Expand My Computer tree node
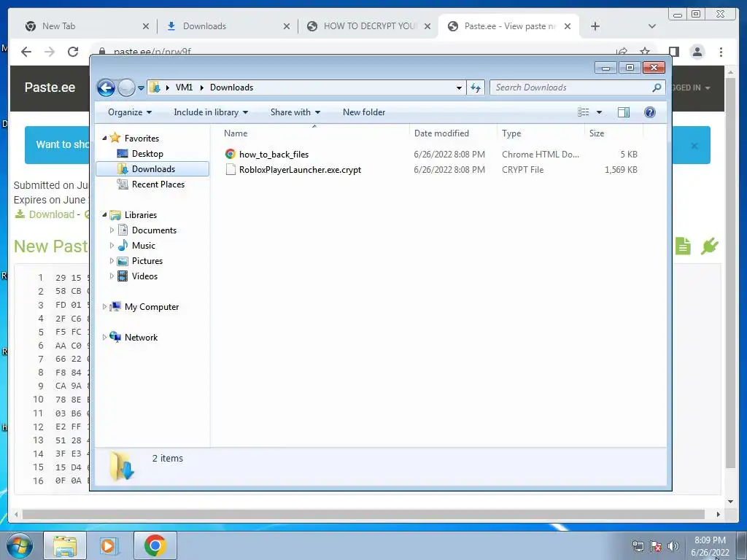Screen dimensions: 747x560 (x=104, y=307)
